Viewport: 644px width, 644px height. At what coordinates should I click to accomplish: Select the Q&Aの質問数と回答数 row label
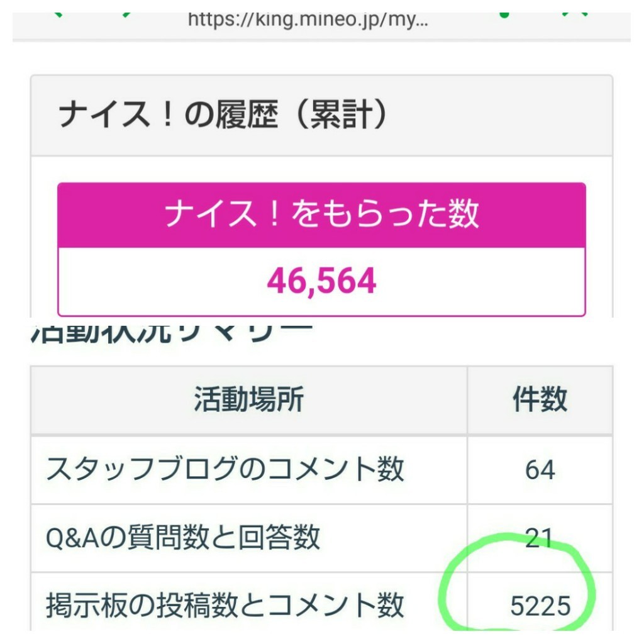tap(183, 538)
